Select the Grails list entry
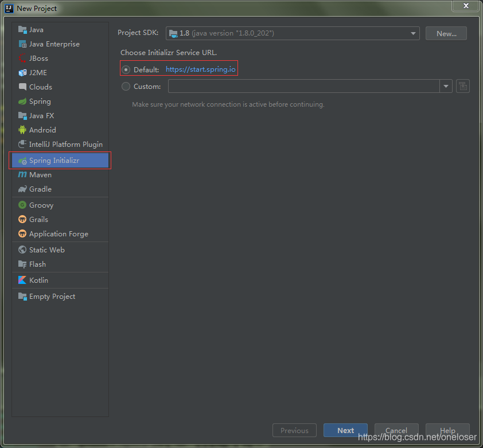The height and width of the screenshot is (448, 483). 60,219
